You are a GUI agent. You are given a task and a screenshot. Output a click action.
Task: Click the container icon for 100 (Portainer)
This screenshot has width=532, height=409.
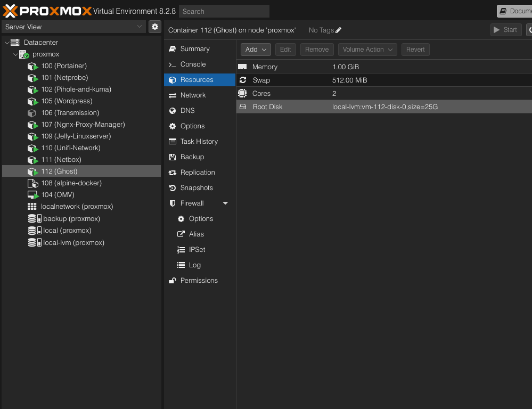coord(32,66)
